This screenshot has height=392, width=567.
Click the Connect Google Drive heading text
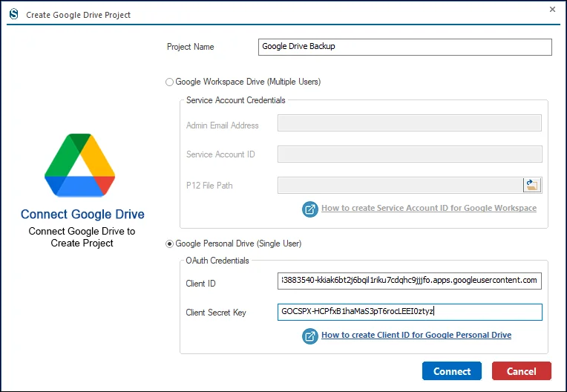click(82, 214)
